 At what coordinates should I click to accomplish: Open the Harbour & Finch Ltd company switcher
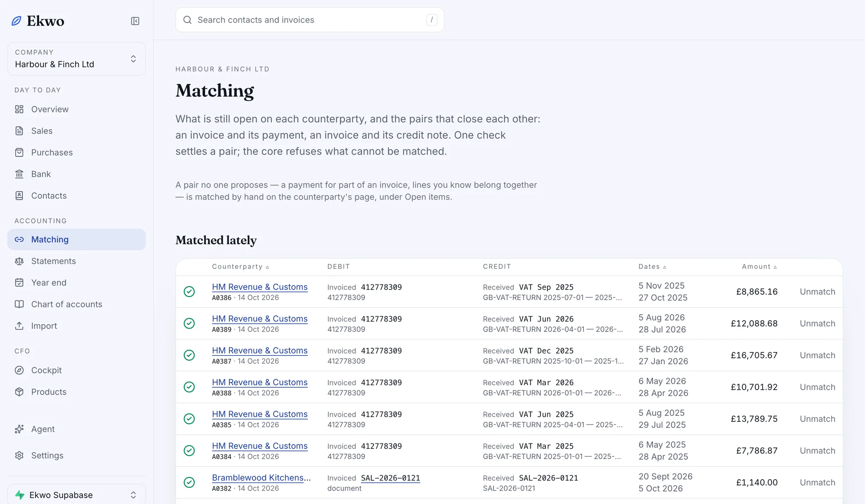77,59
